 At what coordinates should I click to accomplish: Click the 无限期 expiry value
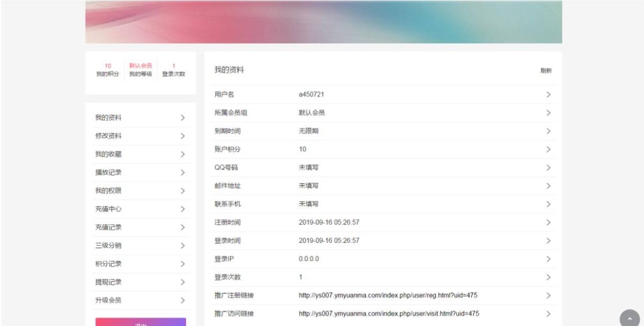point(309,131)
